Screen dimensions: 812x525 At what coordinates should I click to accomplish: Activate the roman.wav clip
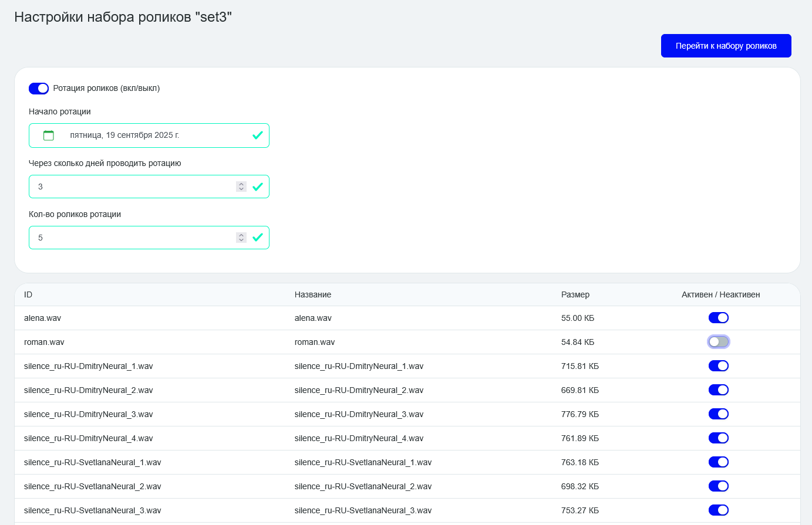(719, 342)
